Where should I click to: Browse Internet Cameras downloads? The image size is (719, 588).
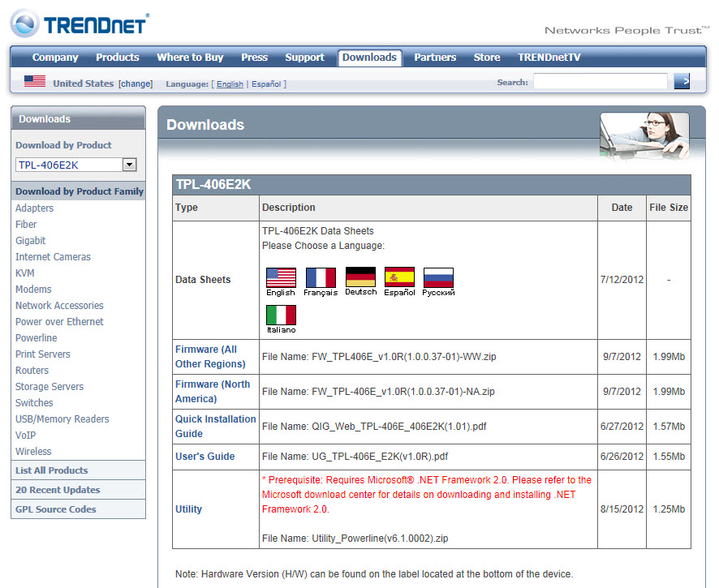pos(54,256)
